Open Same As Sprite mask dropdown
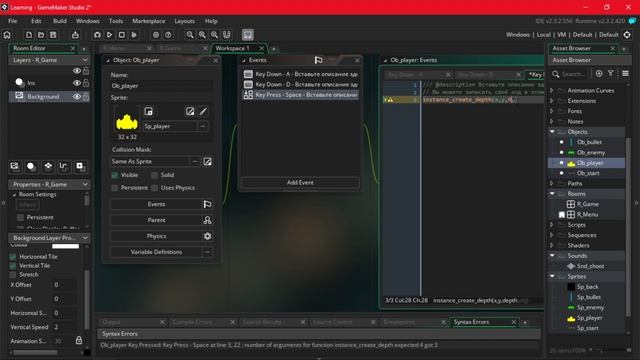Viewport: 640px width, 360px height. (x=195, y=162)
